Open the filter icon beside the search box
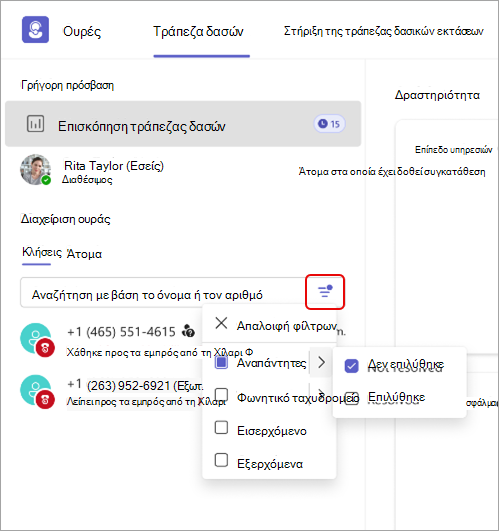The height and width of the screenshot is (531, 499). click(x=325, y=292)
